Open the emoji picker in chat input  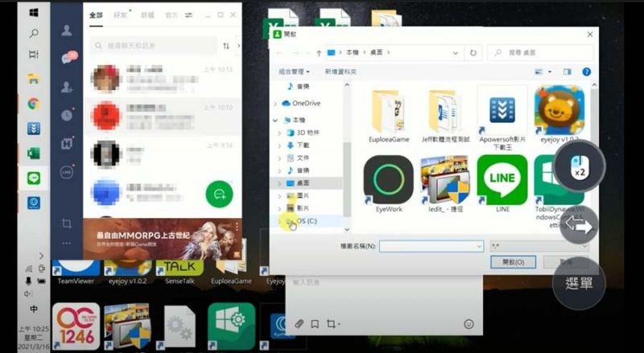(x=468, y=323)
